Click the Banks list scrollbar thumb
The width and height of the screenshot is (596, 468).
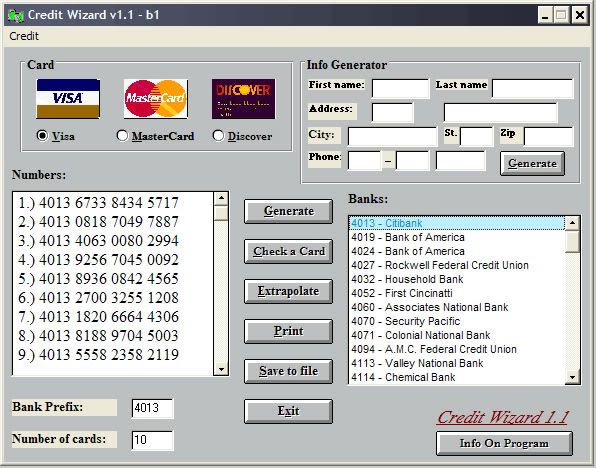click(572, 241)
